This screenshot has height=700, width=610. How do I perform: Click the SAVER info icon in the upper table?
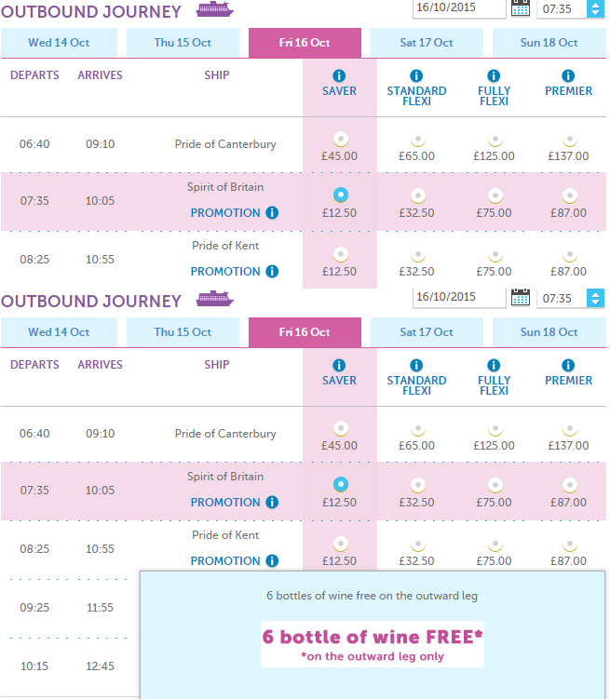pos(339,75)
